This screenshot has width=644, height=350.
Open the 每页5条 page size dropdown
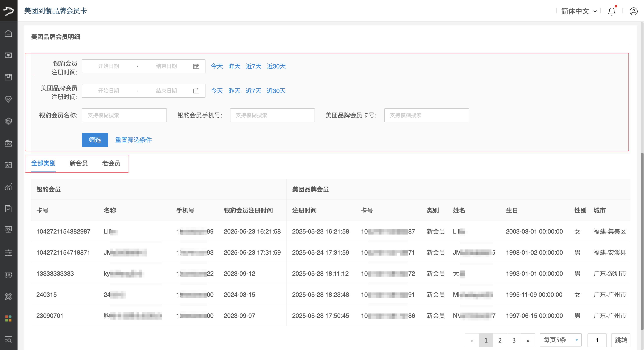click(x=561, y=340)
